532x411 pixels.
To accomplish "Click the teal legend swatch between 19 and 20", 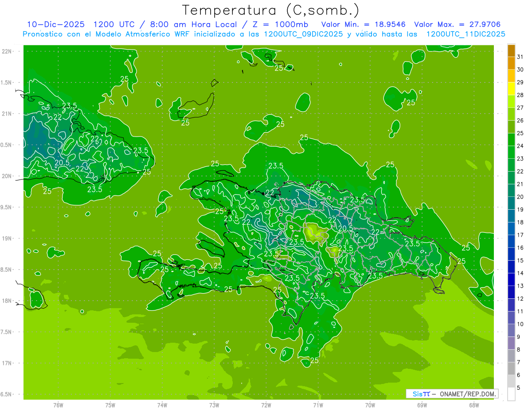I will (x=511, y=203).
